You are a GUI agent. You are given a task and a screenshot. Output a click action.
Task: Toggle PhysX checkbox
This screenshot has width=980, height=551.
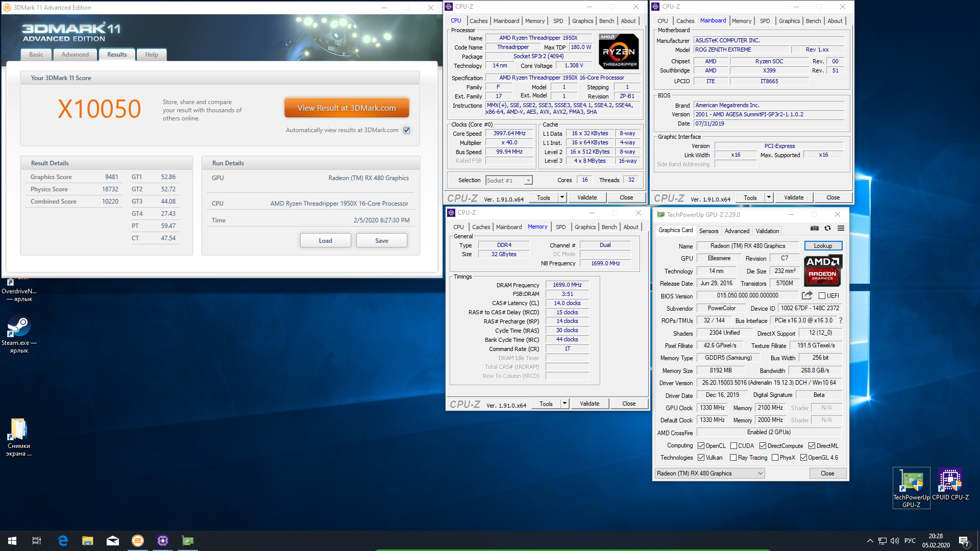775,458
